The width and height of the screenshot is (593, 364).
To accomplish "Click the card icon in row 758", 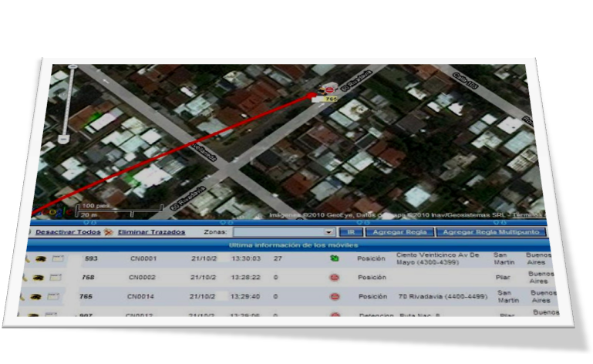I will tap(56, 278).
